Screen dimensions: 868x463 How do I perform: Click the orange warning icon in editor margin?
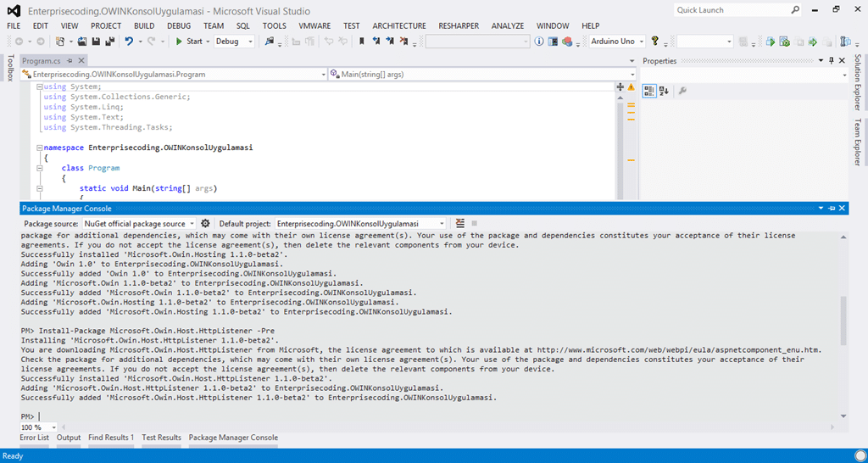click(x=631, y=87)
